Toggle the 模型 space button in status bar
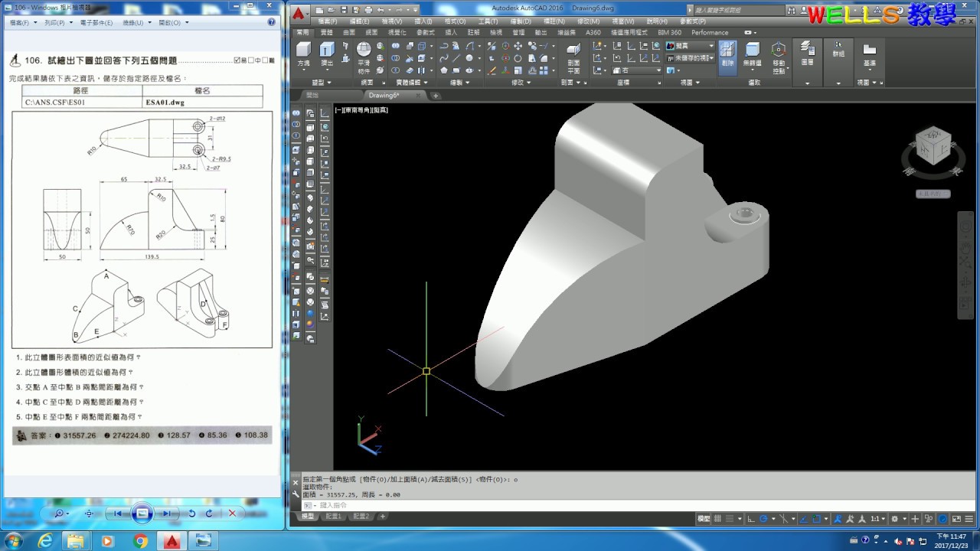Viewport: 980px width, 551px height. pos(704,519)
